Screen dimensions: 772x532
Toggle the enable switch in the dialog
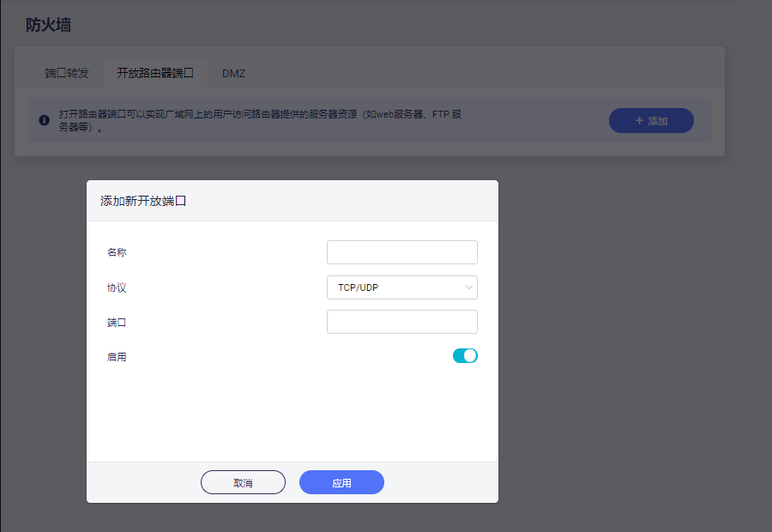coord(465,354)
